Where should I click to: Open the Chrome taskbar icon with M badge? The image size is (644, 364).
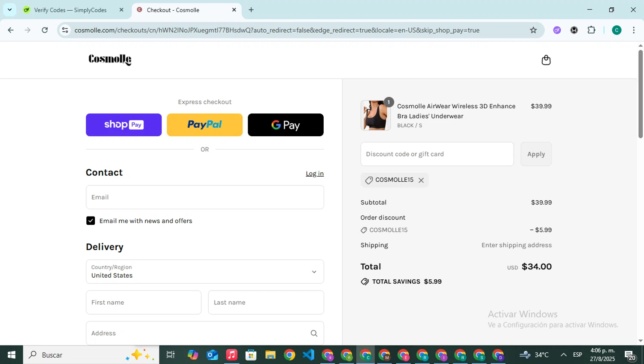coord(385,355)
